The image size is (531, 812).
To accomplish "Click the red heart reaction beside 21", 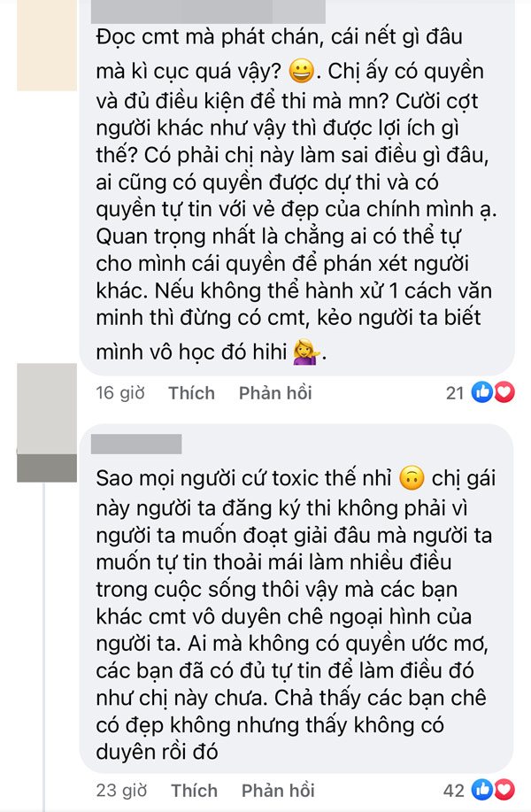I will (x=504, y=392).
